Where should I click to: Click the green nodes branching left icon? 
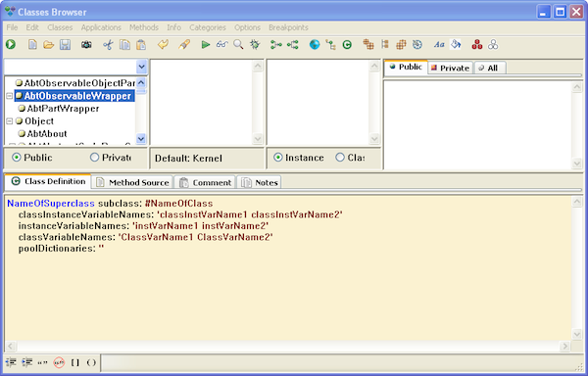coord(292,45)
